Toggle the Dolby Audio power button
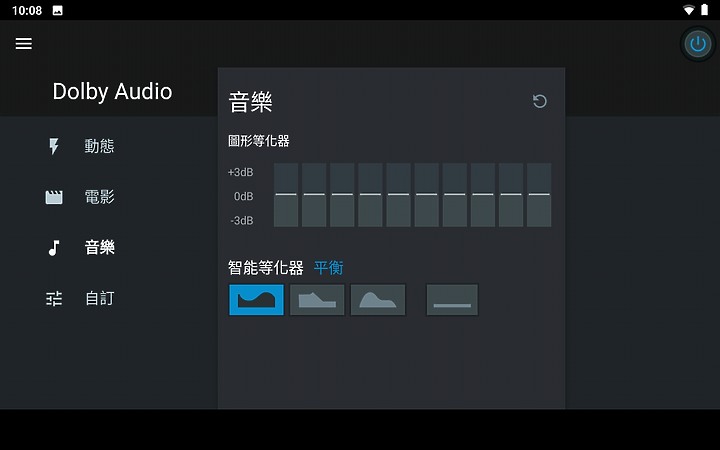This screenshot has width=720, height=450. pos(698,44)
